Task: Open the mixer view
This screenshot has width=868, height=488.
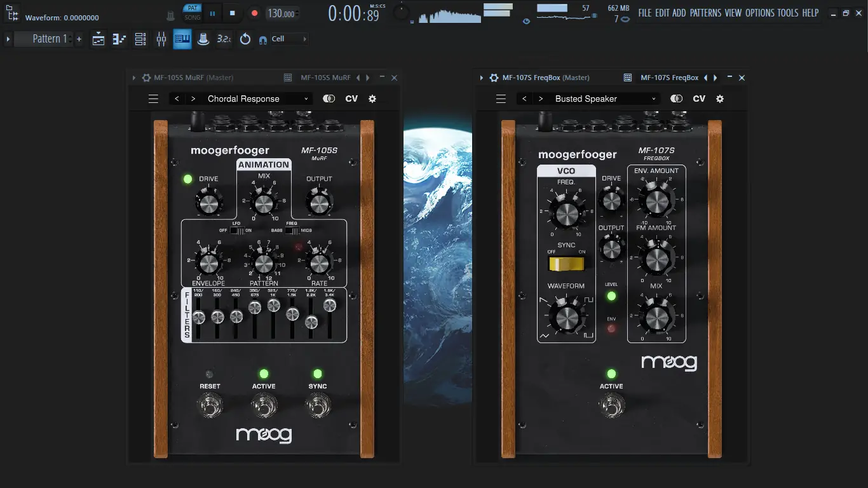Action: click(161, 39)
